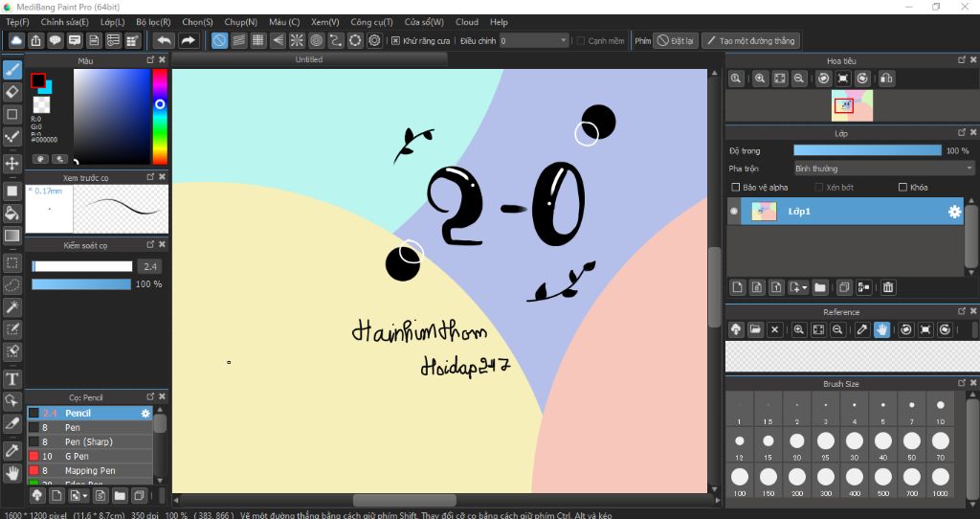Image resolution: width=980 pixels, height=519 pixels.
Task: Click Tạo một đường thẳng button
Action: click(x=750, y=40)
